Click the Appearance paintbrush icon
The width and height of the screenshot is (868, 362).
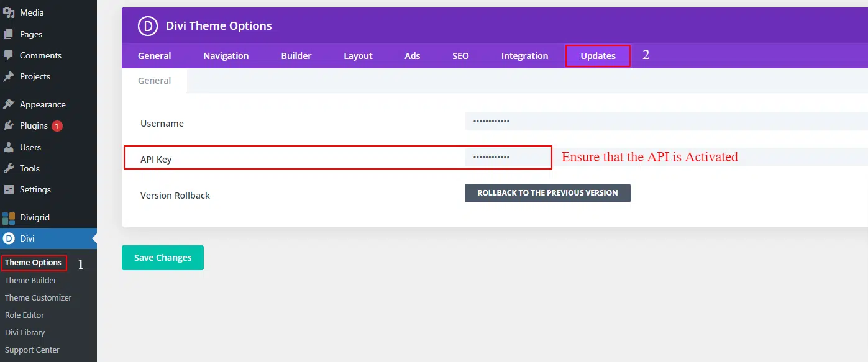[x=9, y=104]
